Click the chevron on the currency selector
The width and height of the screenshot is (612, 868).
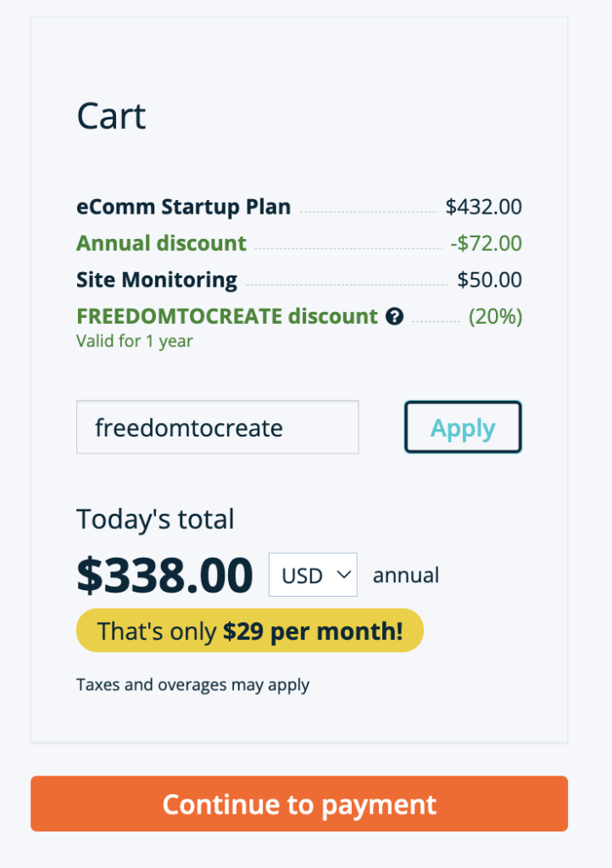point(338,575)
